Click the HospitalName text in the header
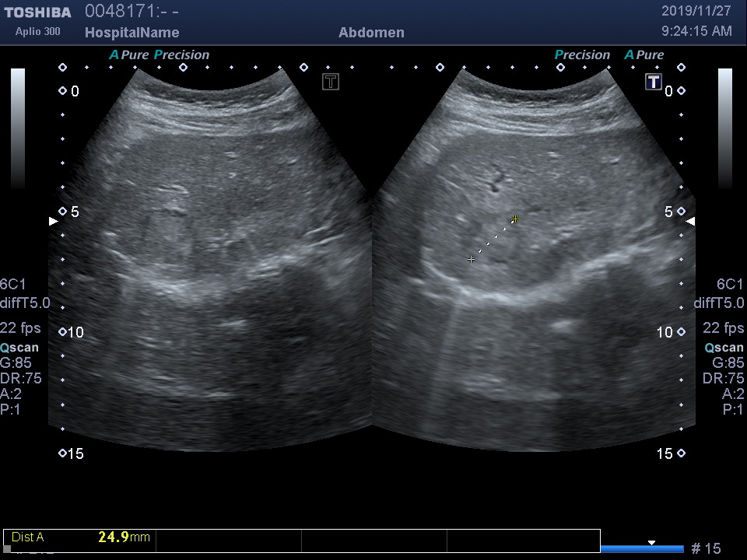 pyautogui.click(x=132, y=33)
